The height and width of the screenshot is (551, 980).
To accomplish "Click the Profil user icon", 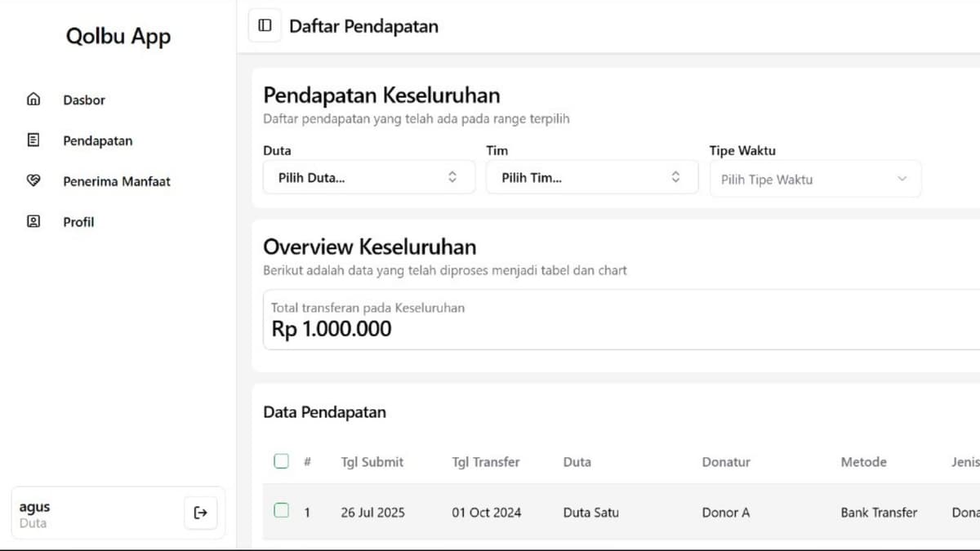I will click(x=33, y=221).
